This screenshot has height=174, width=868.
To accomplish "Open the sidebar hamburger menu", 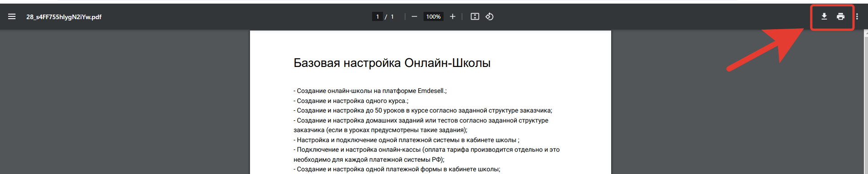I will tap(12, 16).
